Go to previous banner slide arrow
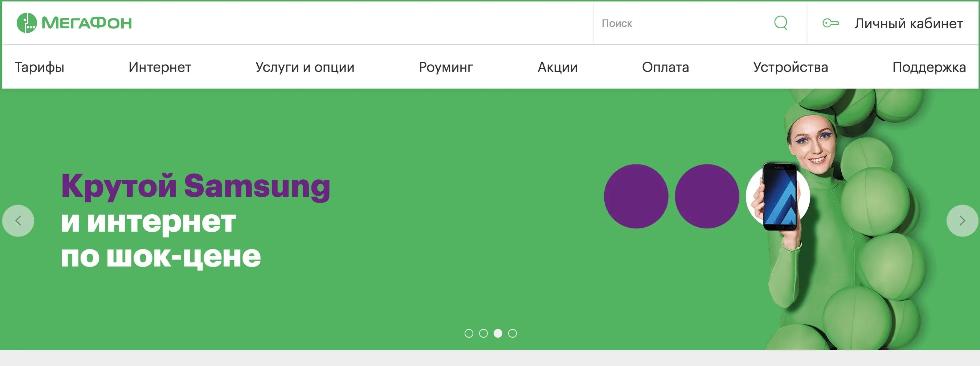 (18, 221)
